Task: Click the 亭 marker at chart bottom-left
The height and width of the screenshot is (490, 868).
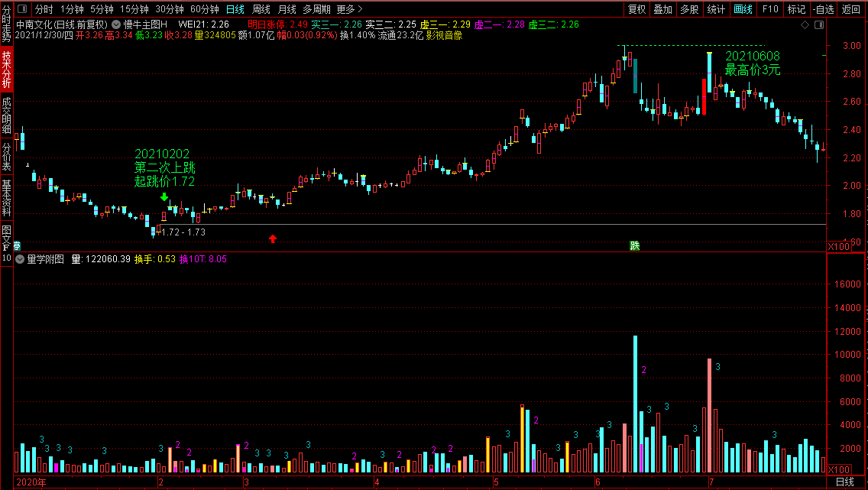Action: click(17, 246)
